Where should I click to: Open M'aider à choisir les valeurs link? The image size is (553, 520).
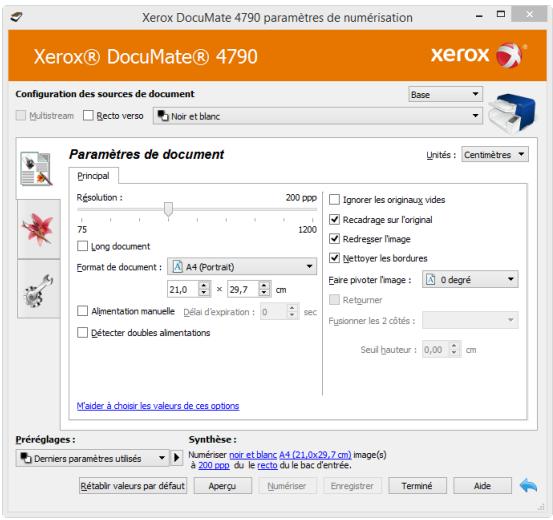pyautogui.click(x=158, y=406)
